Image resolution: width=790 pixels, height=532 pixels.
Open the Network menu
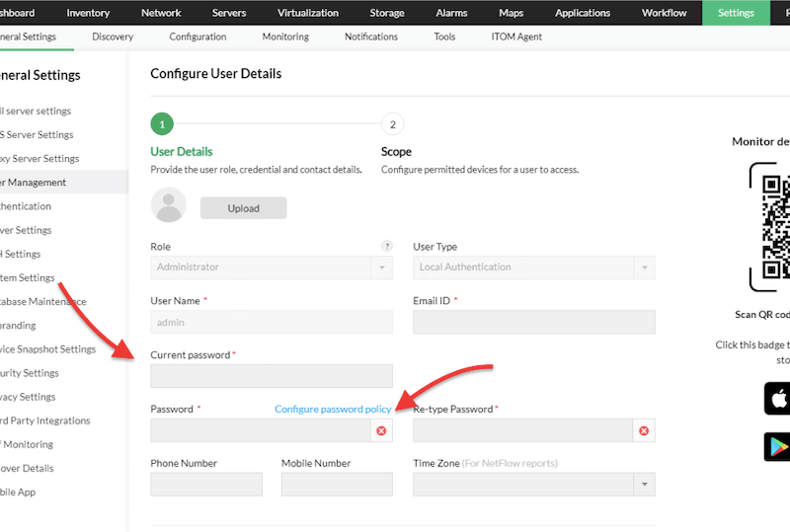pos(161,13)
